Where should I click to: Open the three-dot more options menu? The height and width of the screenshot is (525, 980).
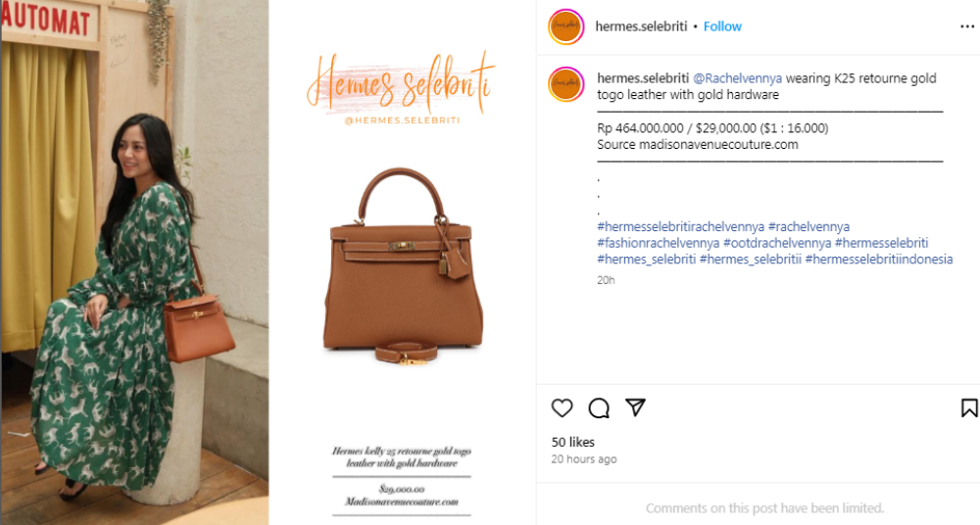point(967,26)
